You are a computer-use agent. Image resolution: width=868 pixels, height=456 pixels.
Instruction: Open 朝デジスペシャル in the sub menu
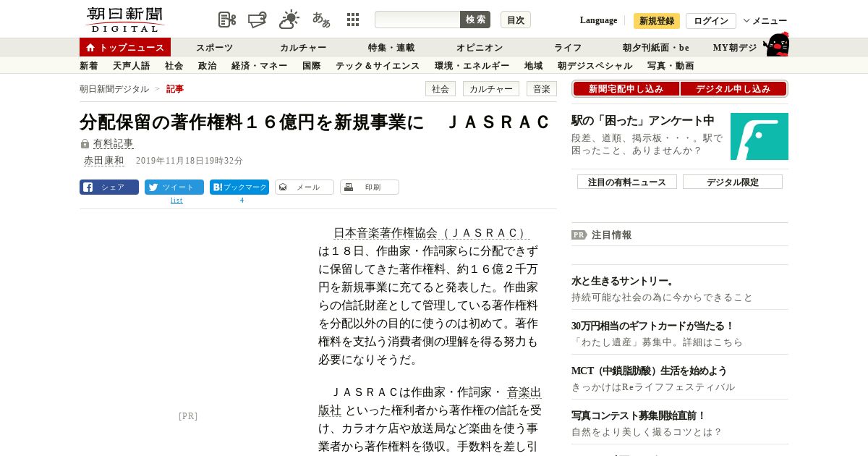click(x=595, y=65)
